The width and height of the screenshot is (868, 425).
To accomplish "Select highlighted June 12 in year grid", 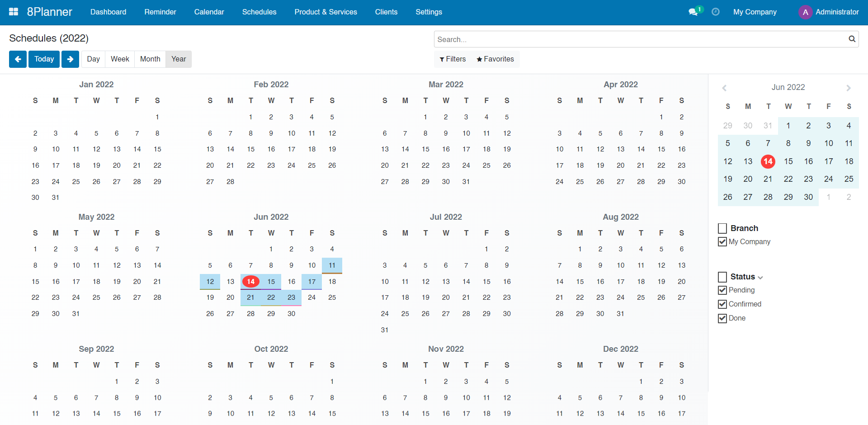I will (210, 282).
